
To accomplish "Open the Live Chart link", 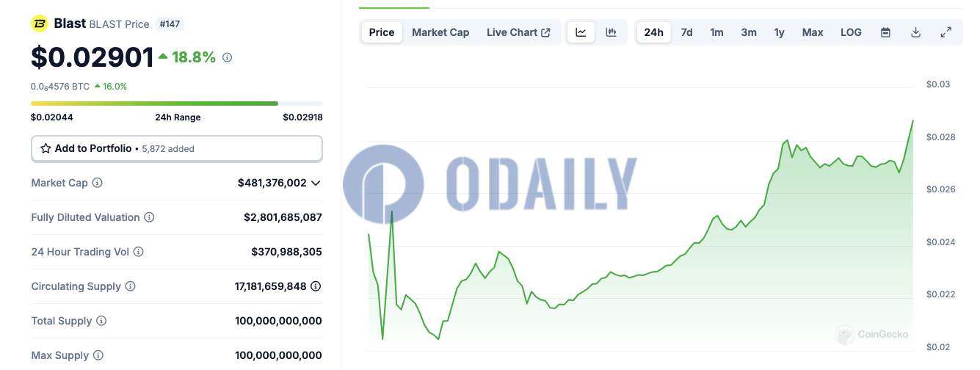I will [518, 32].
